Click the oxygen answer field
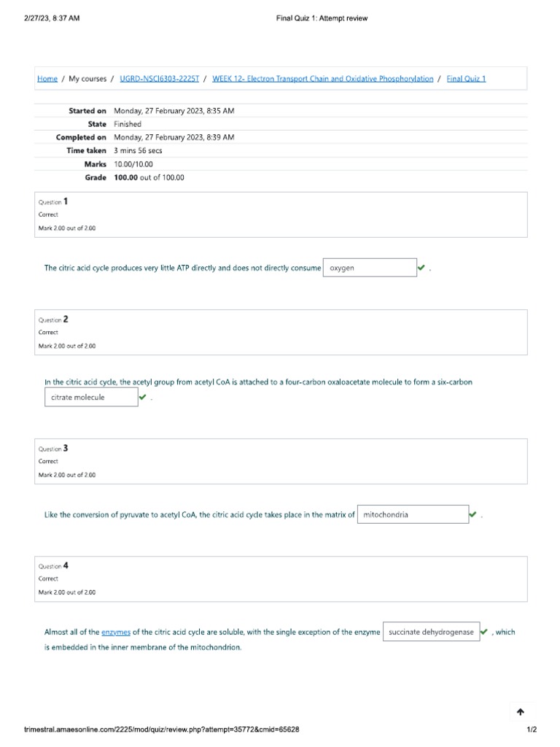Screen dimensions: 560x747 pos(369,268)
